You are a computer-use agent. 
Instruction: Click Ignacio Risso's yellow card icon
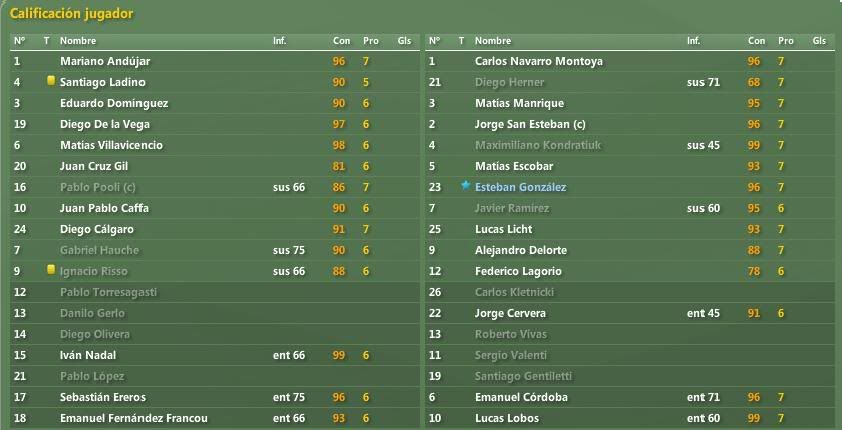click(x=51, y=270)
